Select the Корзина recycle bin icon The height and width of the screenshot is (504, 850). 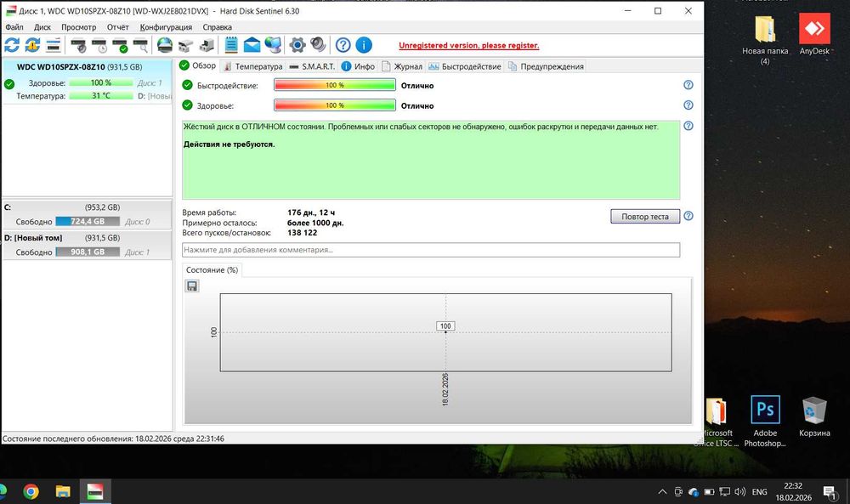tap(814, 416)
